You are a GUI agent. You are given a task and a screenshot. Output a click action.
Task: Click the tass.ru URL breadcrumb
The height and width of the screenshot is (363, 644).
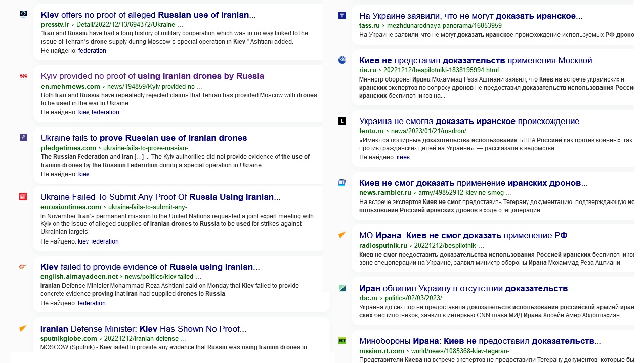[431, 25]
